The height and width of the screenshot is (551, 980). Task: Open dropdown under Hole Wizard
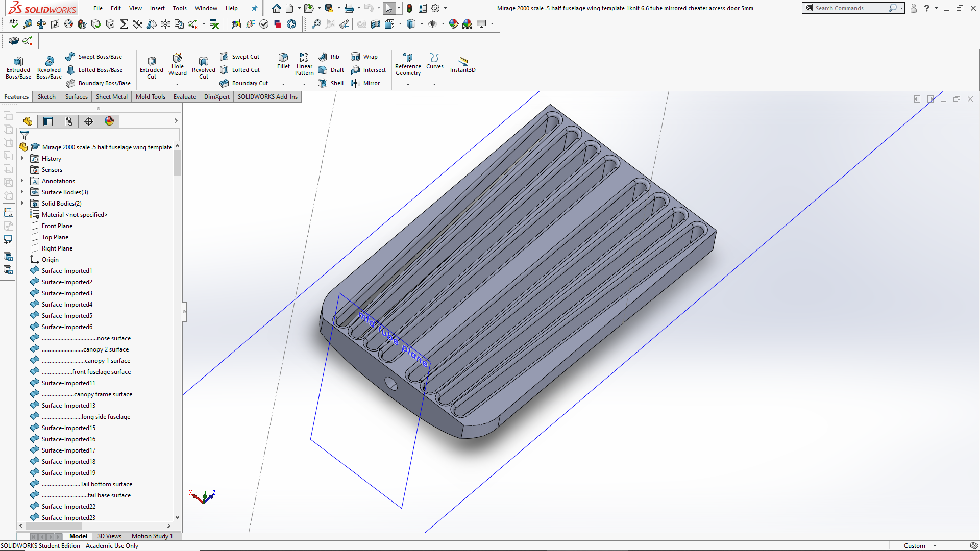point(178,84)
